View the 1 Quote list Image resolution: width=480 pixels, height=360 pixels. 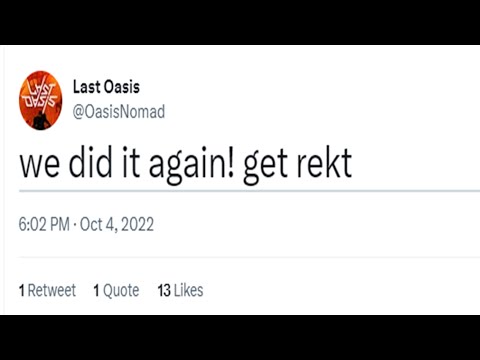tap(116, 290)
